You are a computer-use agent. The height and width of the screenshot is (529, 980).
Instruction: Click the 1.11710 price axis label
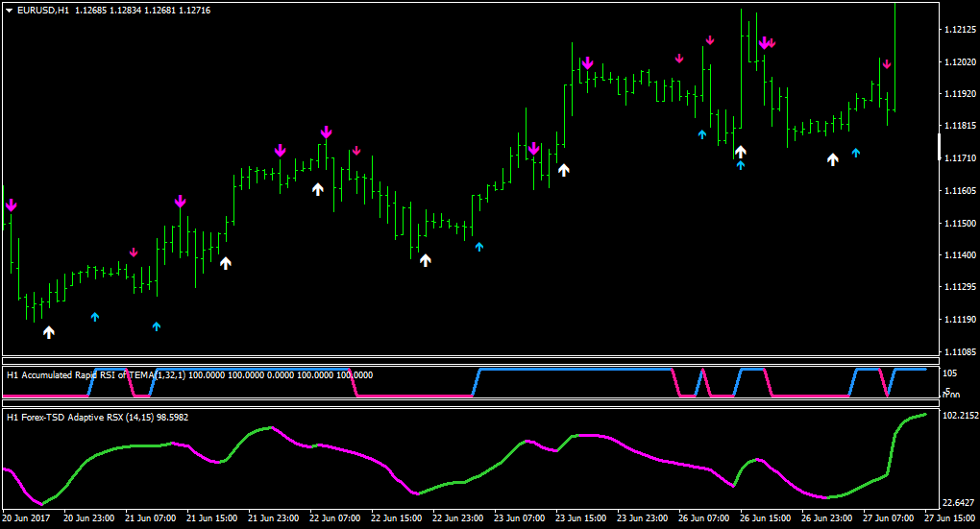click(x=960, y=158)
